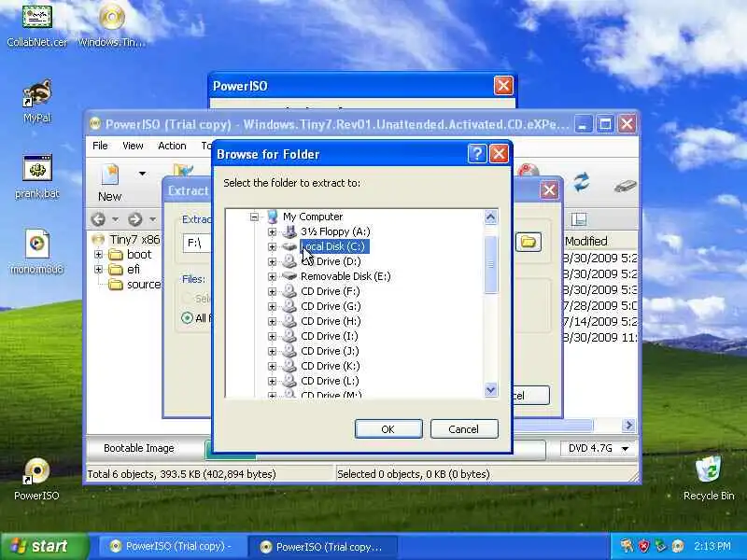Select the All files radio button
This screenshot has width=747, height=560.
pos(188,318)
